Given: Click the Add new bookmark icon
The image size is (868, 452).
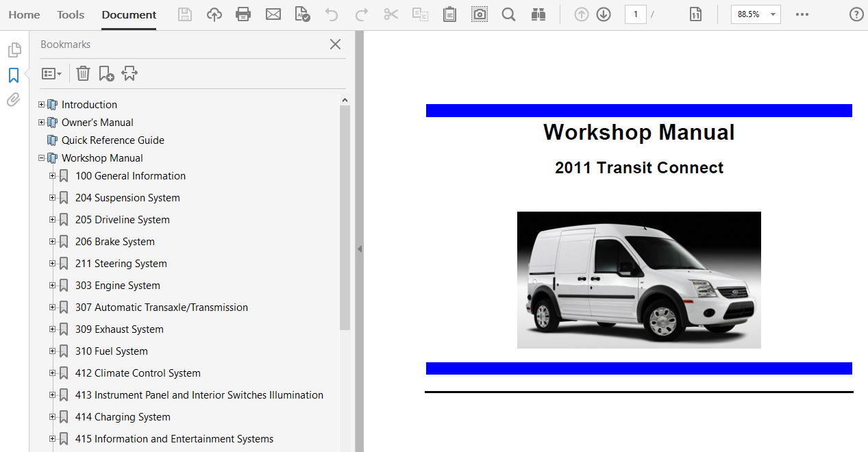Looking at the screenshot, I should 106,73.
